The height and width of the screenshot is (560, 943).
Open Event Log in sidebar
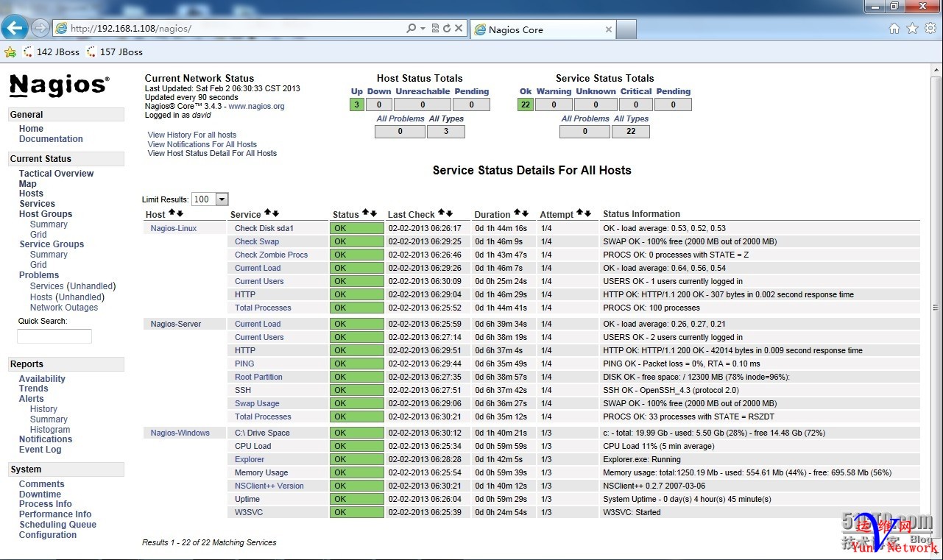point(40,450)
